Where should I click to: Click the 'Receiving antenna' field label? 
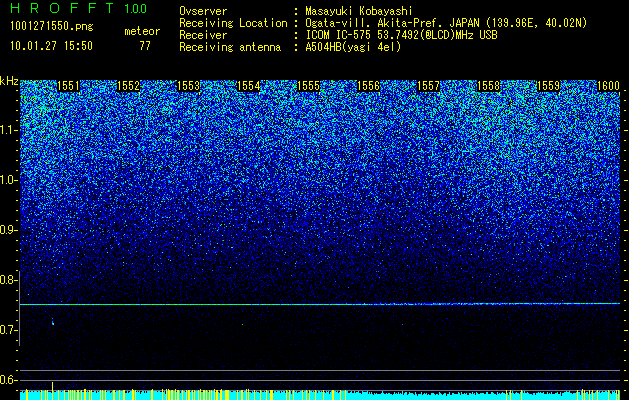[230, 47]
